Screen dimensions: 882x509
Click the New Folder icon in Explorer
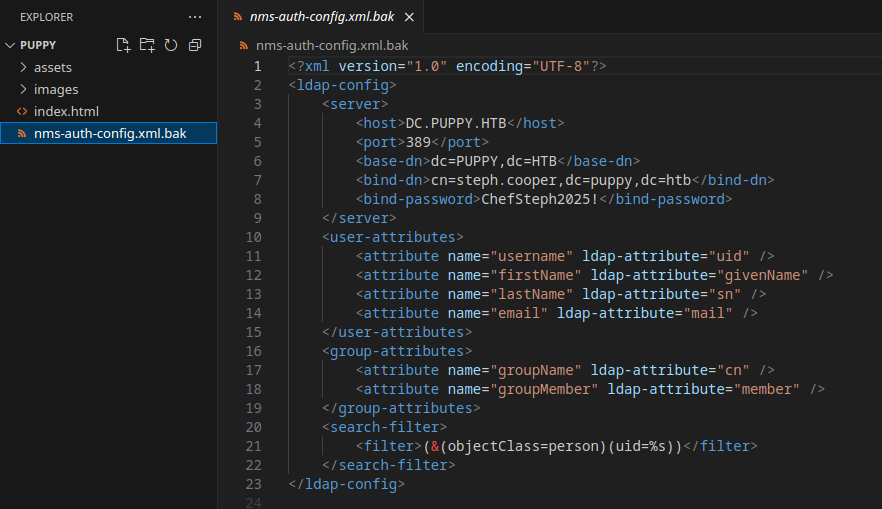click(x=147, y=45)
